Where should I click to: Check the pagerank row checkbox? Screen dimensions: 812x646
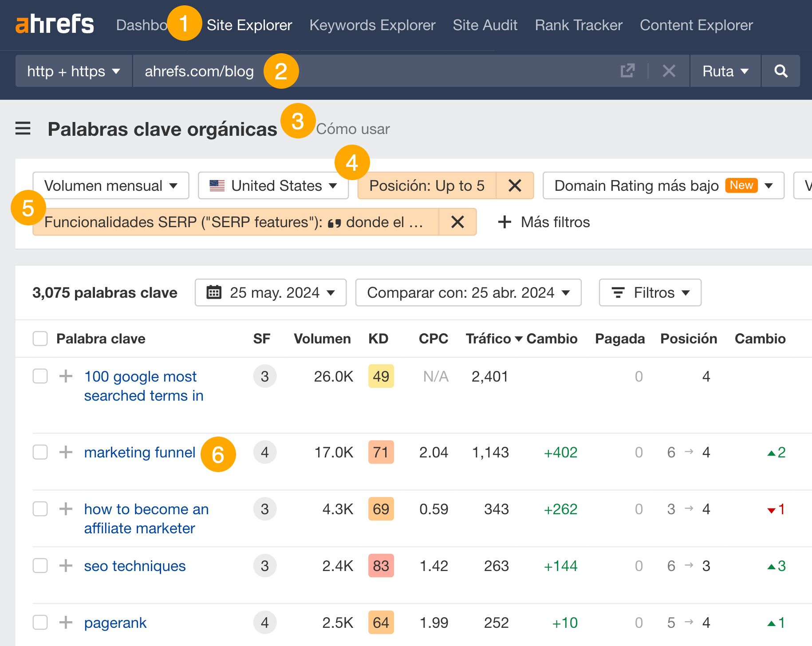tap(40, 622)
